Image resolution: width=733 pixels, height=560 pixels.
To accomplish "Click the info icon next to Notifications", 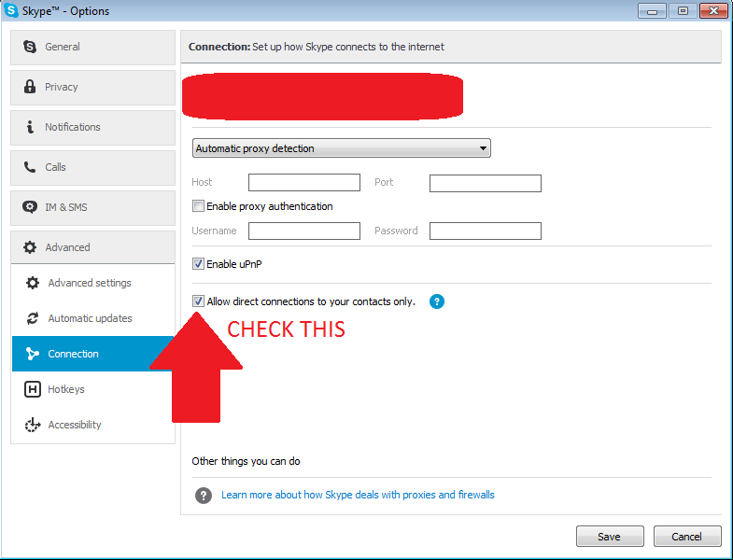I will click(30, 127).
